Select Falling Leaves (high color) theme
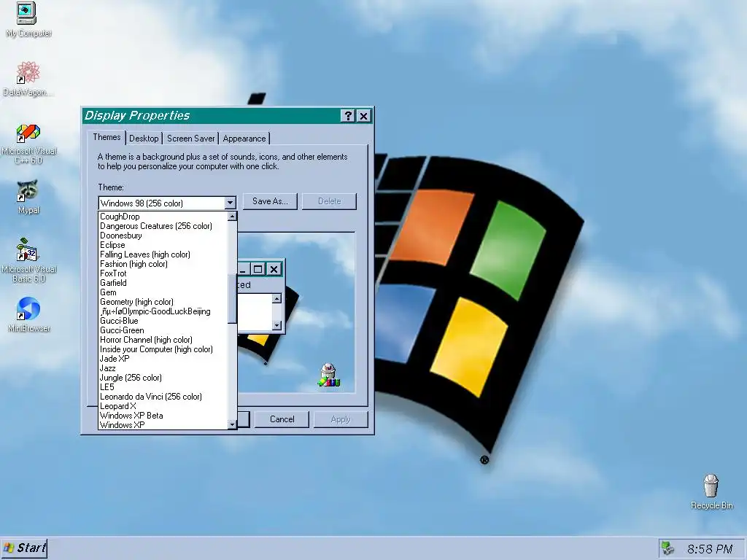 163,254
